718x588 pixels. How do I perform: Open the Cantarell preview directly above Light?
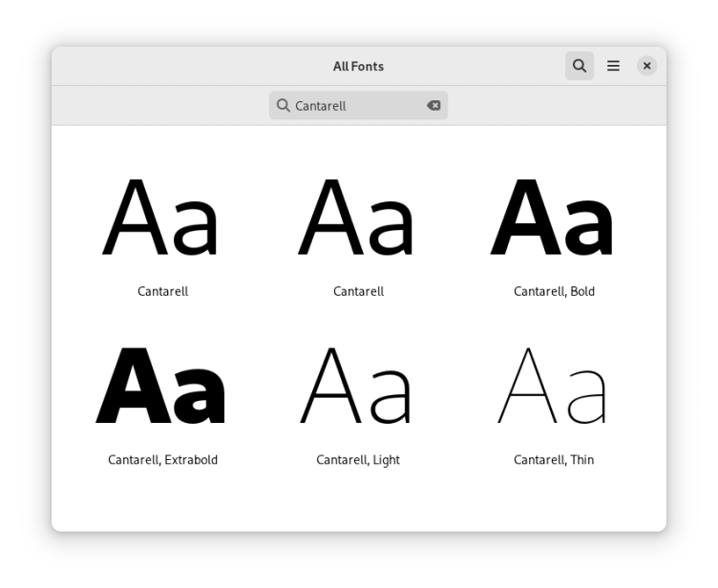[358, 220]
